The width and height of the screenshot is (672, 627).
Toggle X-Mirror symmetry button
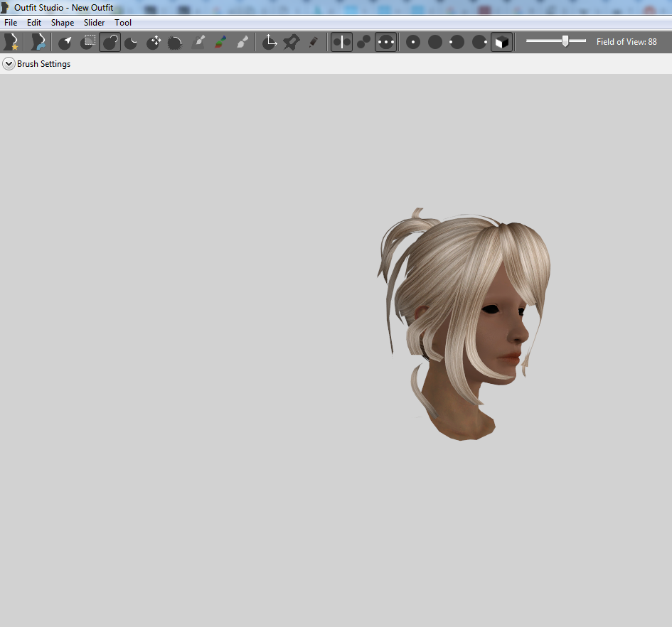[341, 42]
